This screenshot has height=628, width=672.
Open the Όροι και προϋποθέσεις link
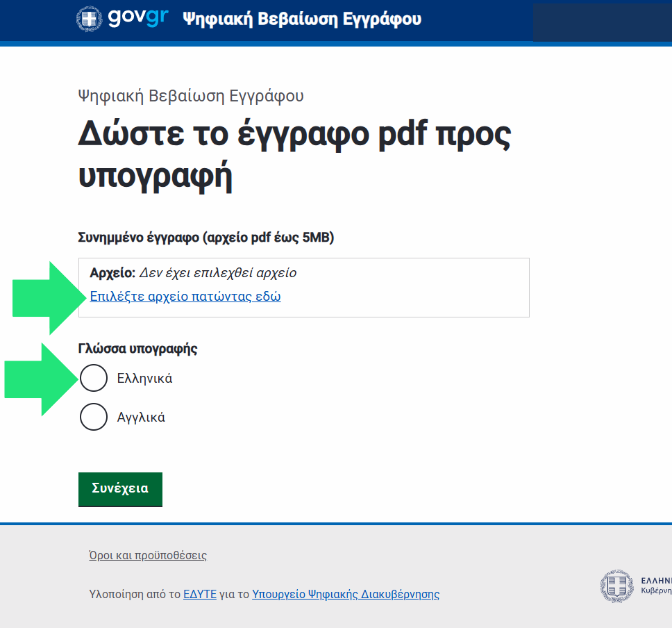148,555
